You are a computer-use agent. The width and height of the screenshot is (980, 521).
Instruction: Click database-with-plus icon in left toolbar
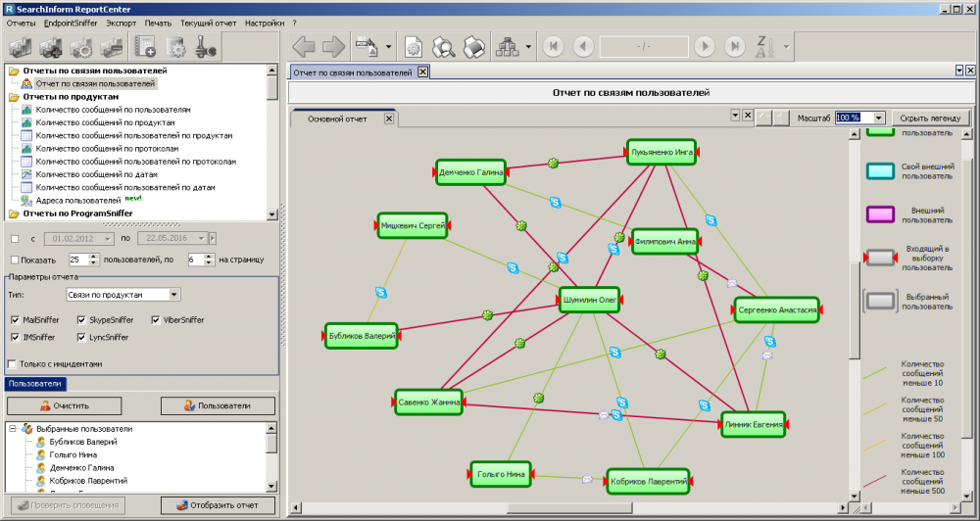pos(51,48)
